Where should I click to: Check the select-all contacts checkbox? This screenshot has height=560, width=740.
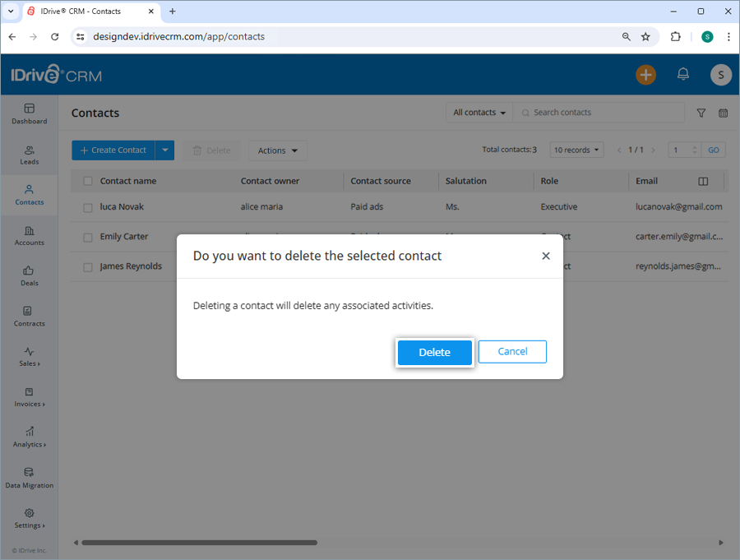[87, 181]
